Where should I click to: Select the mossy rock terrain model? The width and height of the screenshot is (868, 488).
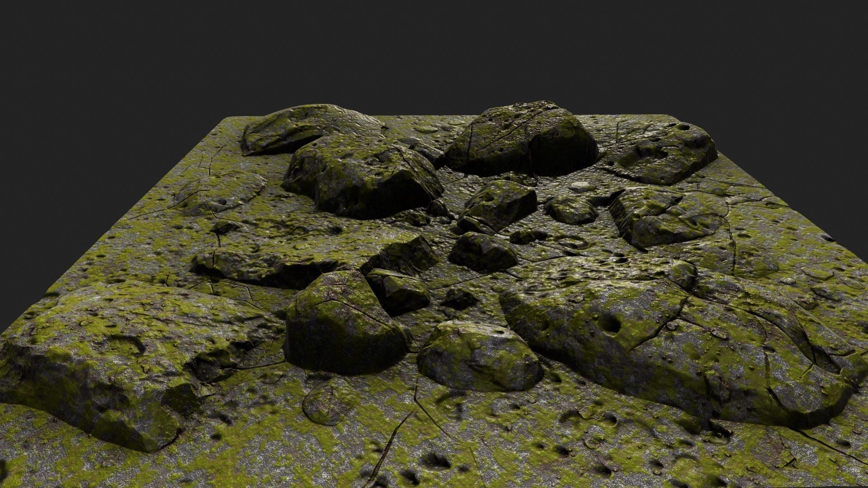pos(434,294)
